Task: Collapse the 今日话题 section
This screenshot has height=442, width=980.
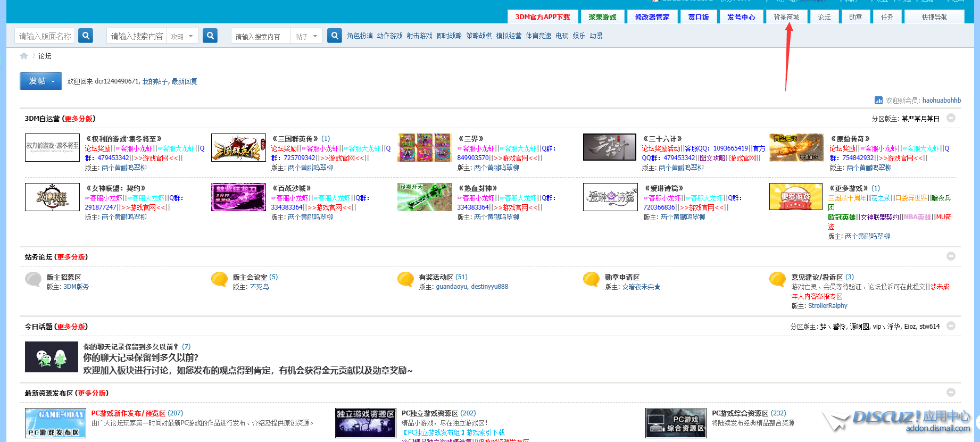Action: click(x=951, y=326)
